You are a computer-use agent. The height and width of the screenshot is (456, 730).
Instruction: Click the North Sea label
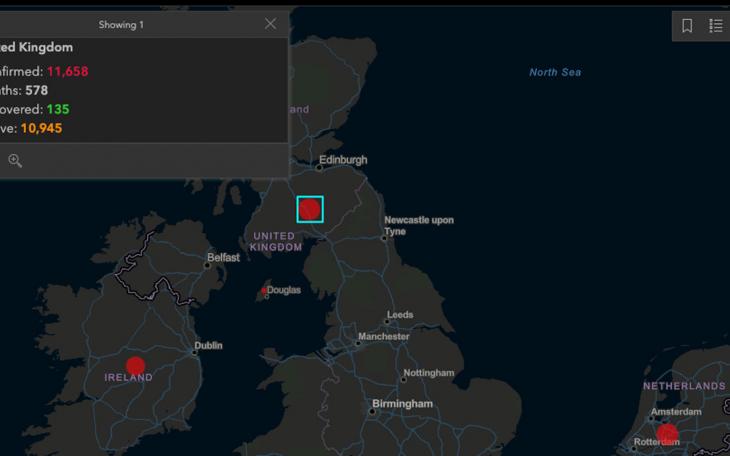[555, 72]
